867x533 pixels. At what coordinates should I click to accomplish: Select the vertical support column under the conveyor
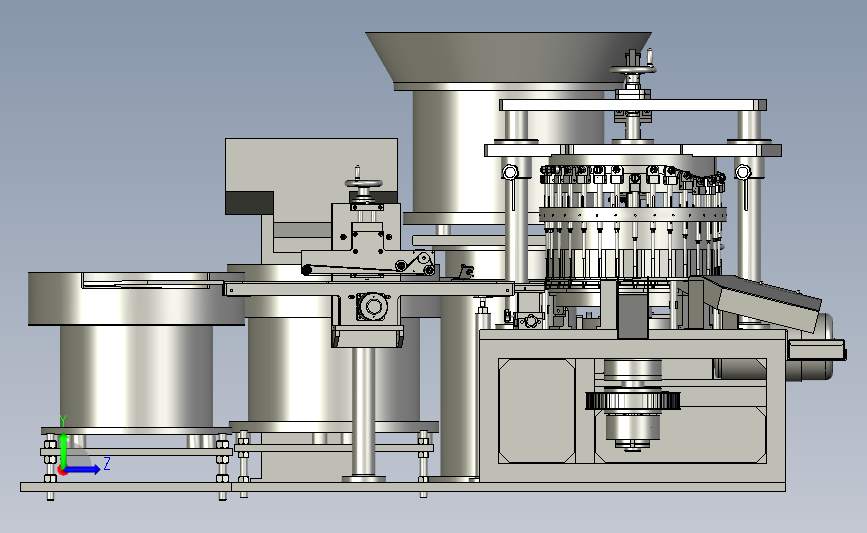point(363,411)
